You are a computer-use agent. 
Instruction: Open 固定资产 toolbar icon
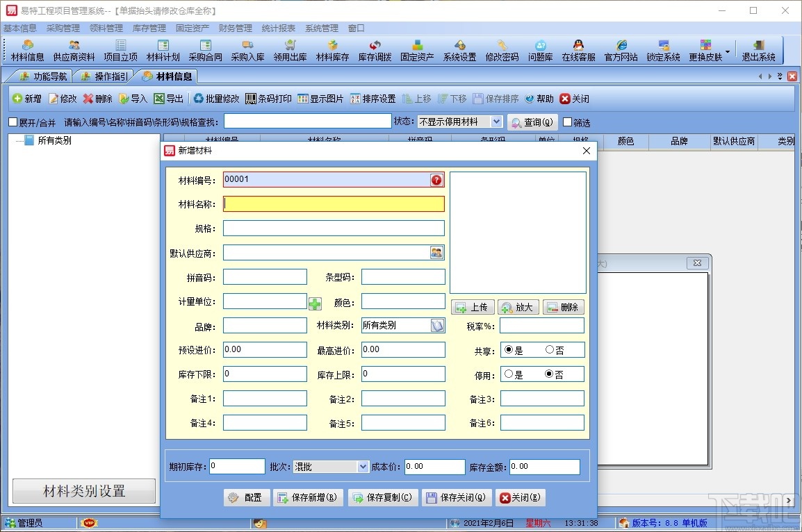pos(418,51)
